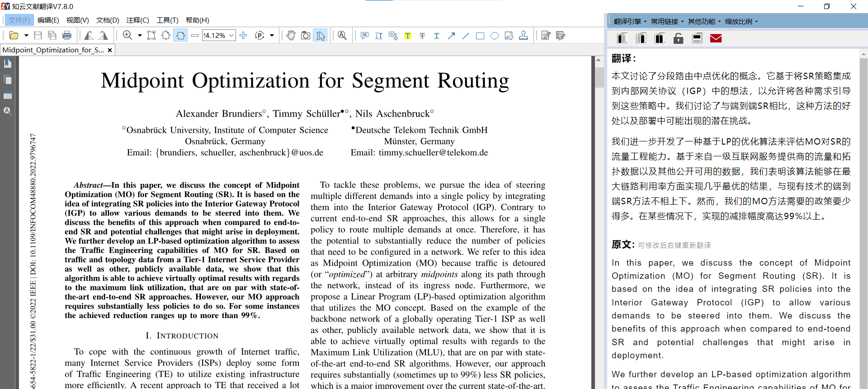The image size is (868, 389).
Task: Rotate page counterclockwise icon
Action: point(89,36)
